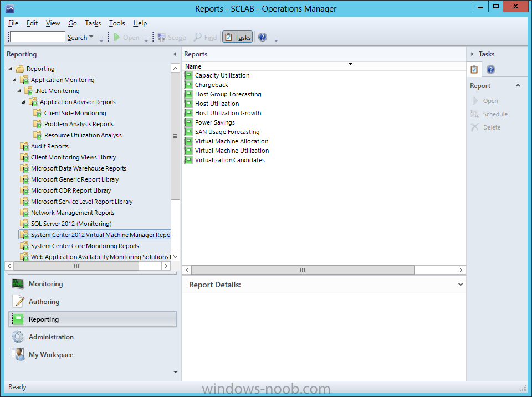Screen dimensions: 532x397
Task: Select System Center Core Monitoring Reports
Action: tap(79, 246)
